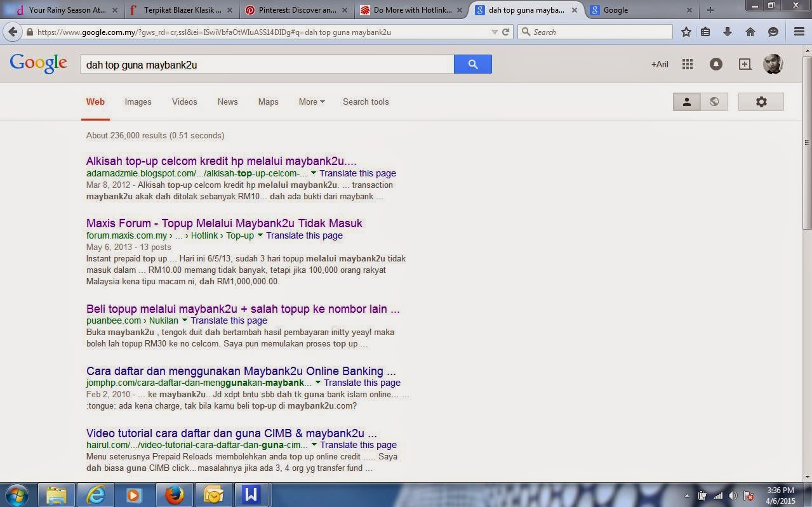The width and height of the screenshot is (812, 507).
Task: Expand arrow next to puanbee.com result
Action: coord(184,320)
